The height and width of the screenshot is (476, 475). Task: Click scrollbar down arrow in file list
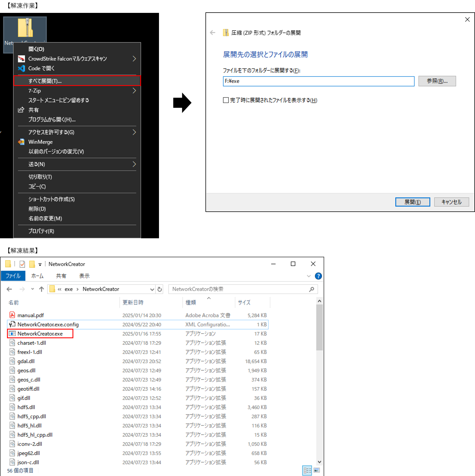(319, 462)
